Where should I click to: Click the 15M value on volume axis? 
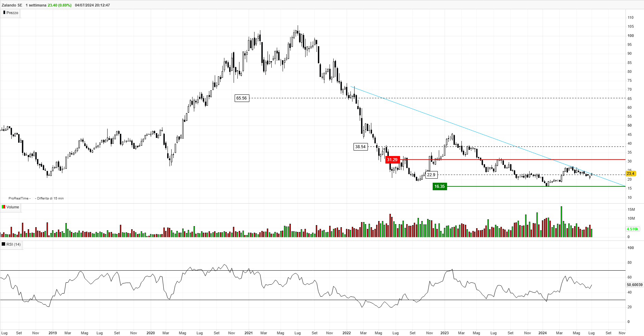pyautogui.click(x=631, y=209)
